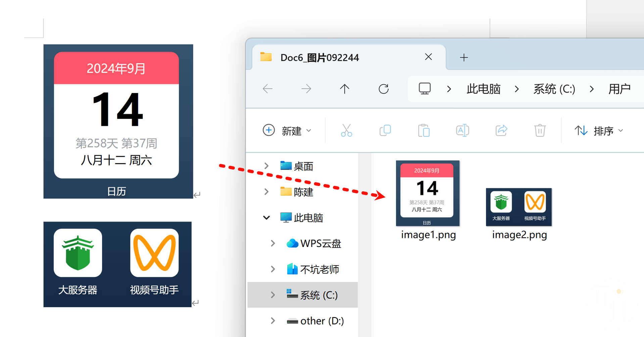Expand the WPS云盘 tree node
644x337 pixels.
pos(273,243)
